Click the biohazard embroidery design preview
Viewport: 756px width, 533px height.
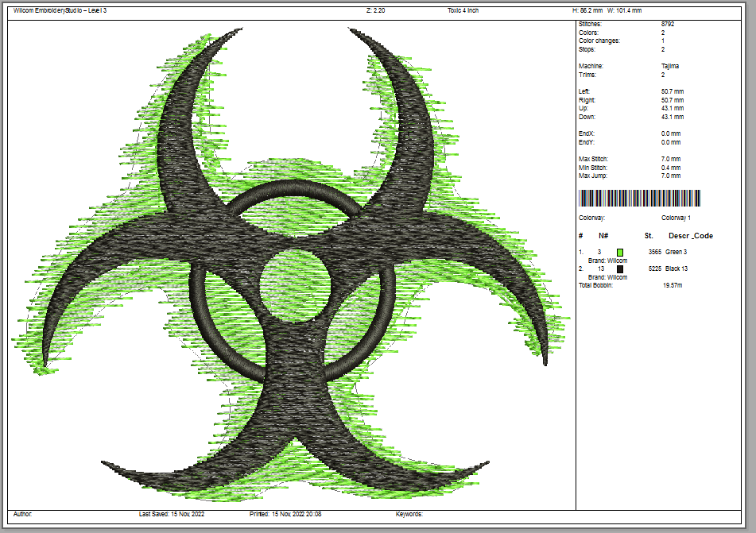pos(291,264)
